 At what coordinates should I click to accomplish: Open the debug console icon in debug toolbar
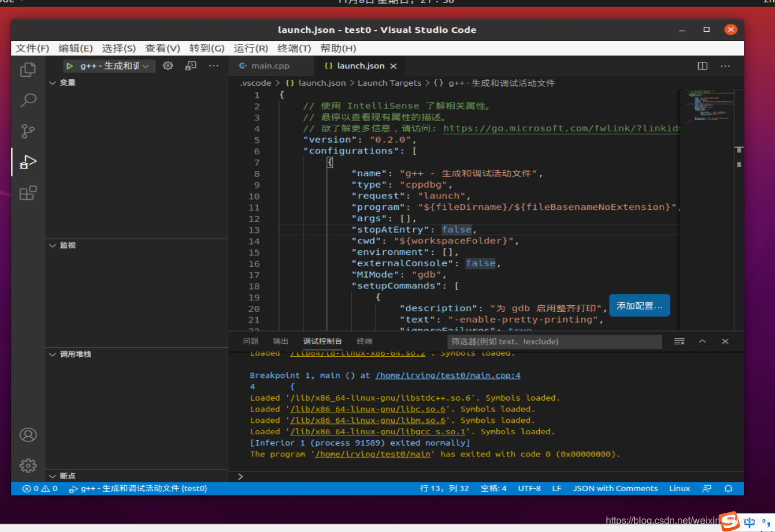pos(191,66)
